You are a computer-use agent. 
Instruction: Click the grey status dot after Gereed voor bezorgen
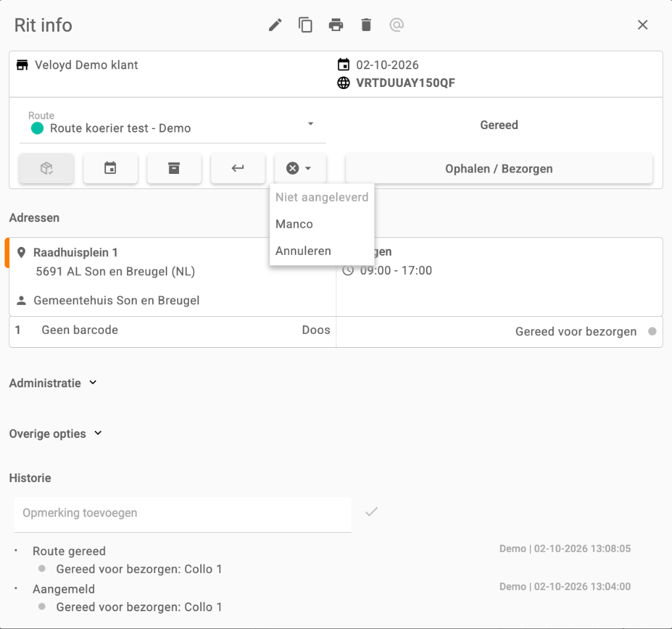pos(652,331)
